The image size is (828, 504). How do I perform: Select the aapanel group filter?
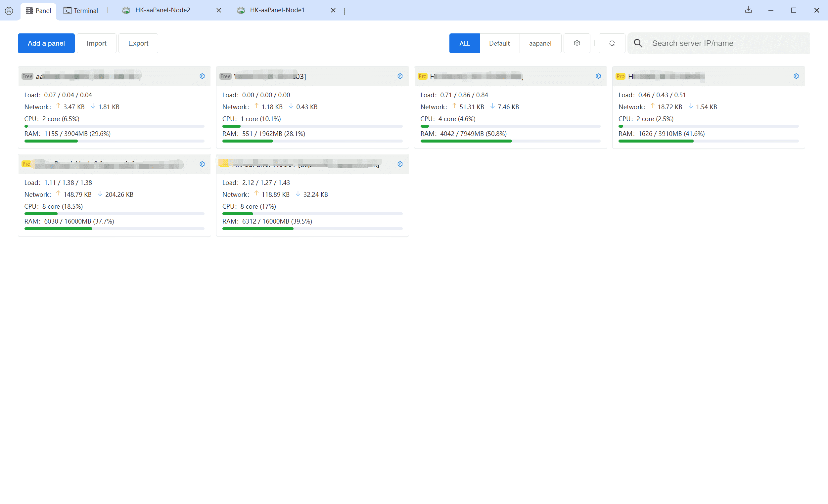pyautogui.click(x=540, y=43)
